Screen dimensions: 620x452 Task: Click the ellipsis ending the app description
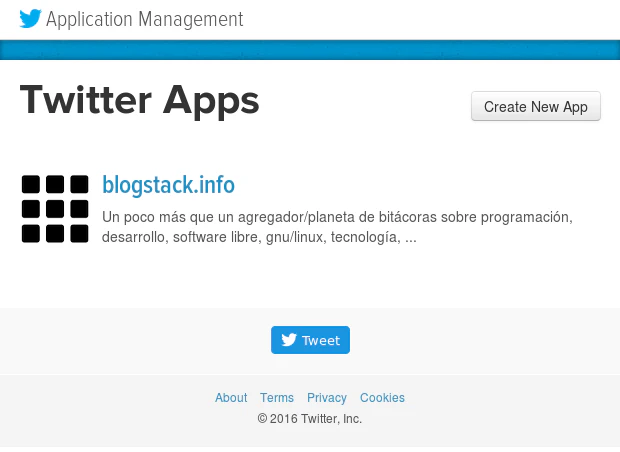tap(411, 238)
